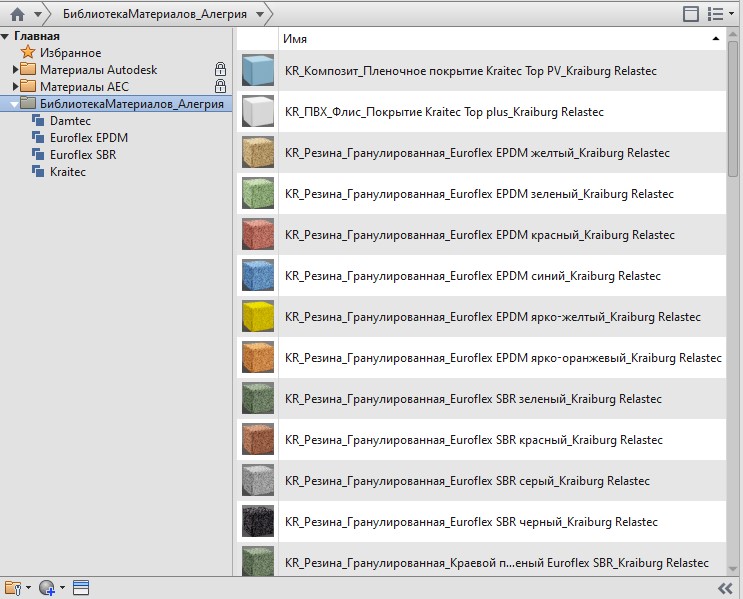Select Euroflex EPDM ярко-оранжевый material name

[x=503, y=358]
